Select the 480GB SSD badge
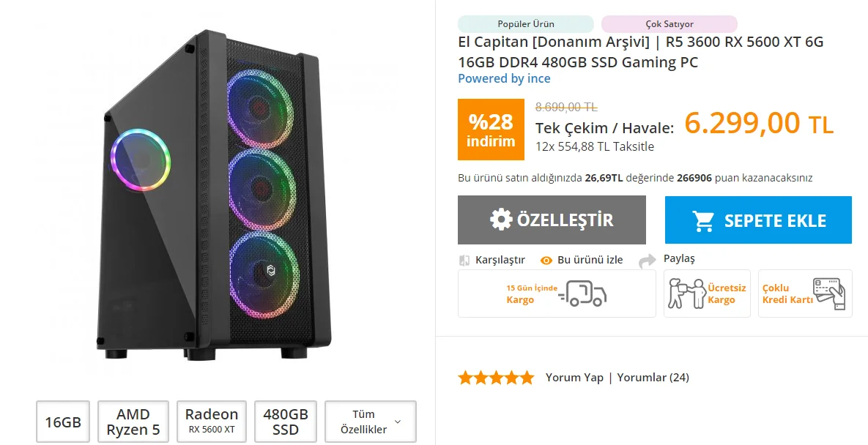Viewport: 868px width, 445px height. 286,422
